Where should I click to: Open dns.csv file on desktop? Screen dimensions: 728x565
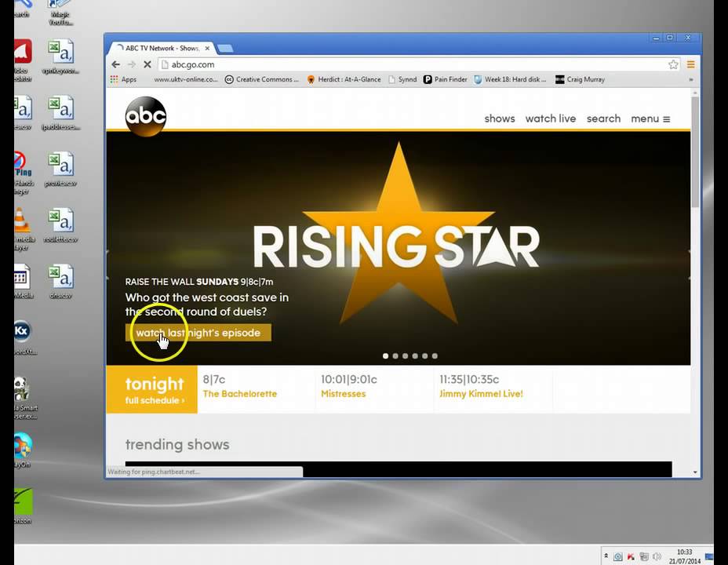click(x=60, y=282)
